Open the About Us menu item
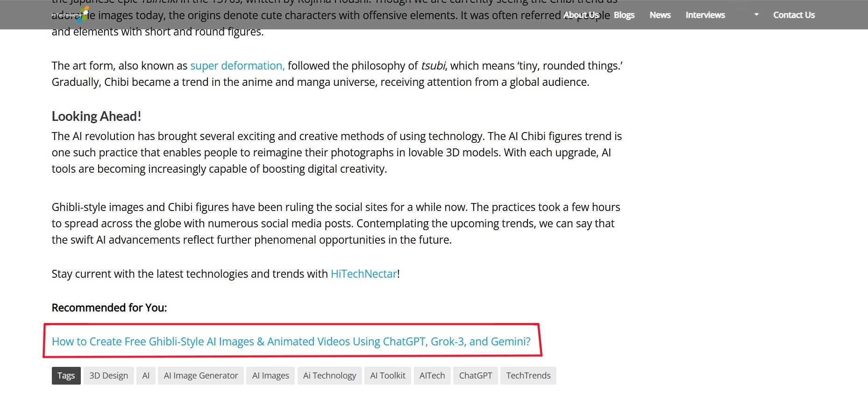868x393 pixels. 581,14
